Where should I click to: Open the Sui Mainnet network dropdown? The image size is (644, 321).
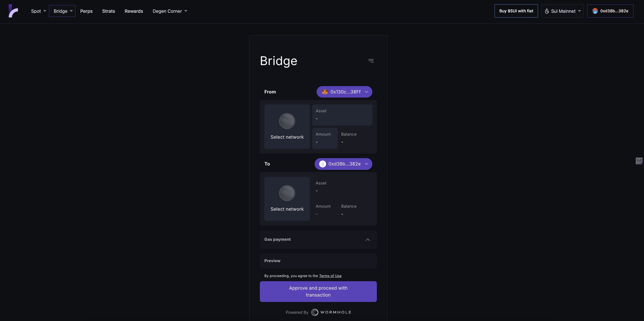[x=562, y=11]
